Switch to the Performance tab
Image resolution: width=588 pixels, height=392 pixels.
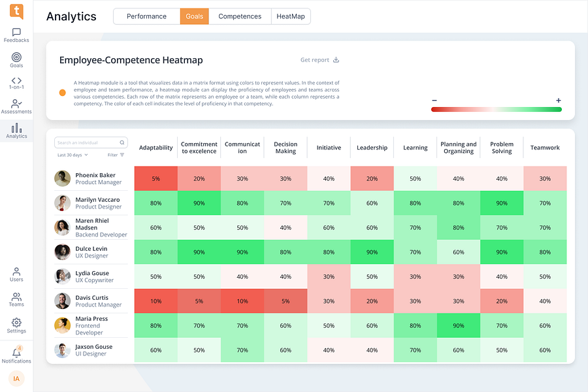click(146, 16)
